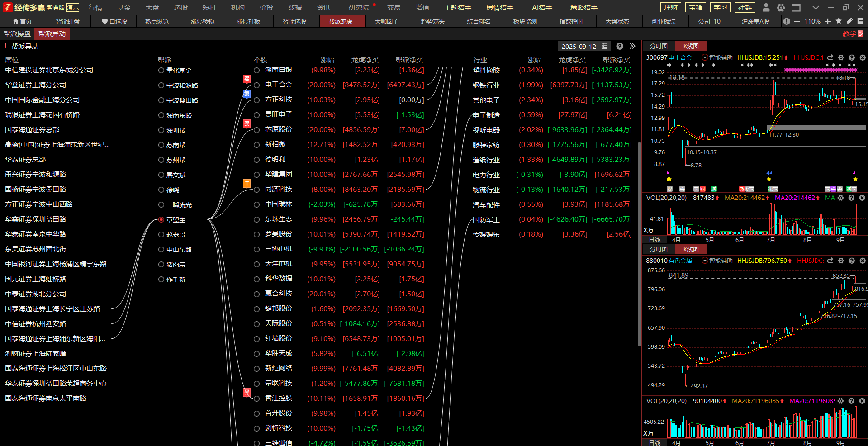
Task: Open the title bar chevron dropdown menu
Action: click(x=816, y=7)
